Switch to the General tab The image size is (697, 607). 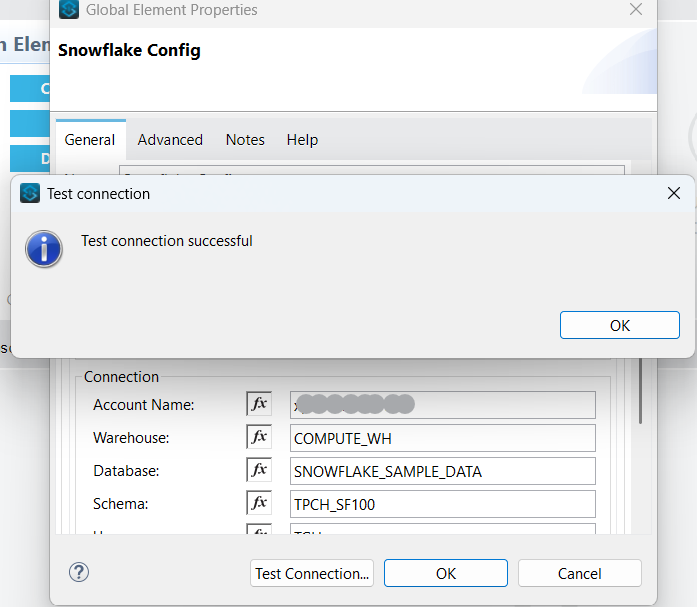coord(90,140)
